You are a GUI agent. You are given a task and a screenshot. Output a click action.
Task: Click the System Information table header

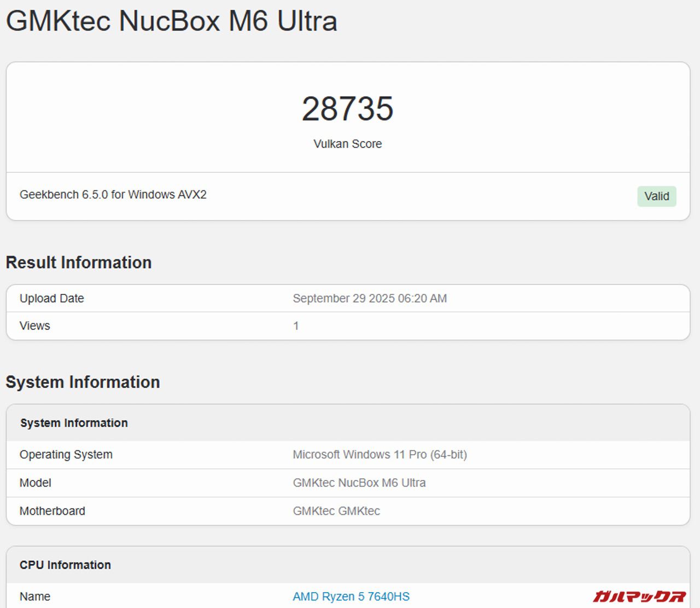click(74, 423)
